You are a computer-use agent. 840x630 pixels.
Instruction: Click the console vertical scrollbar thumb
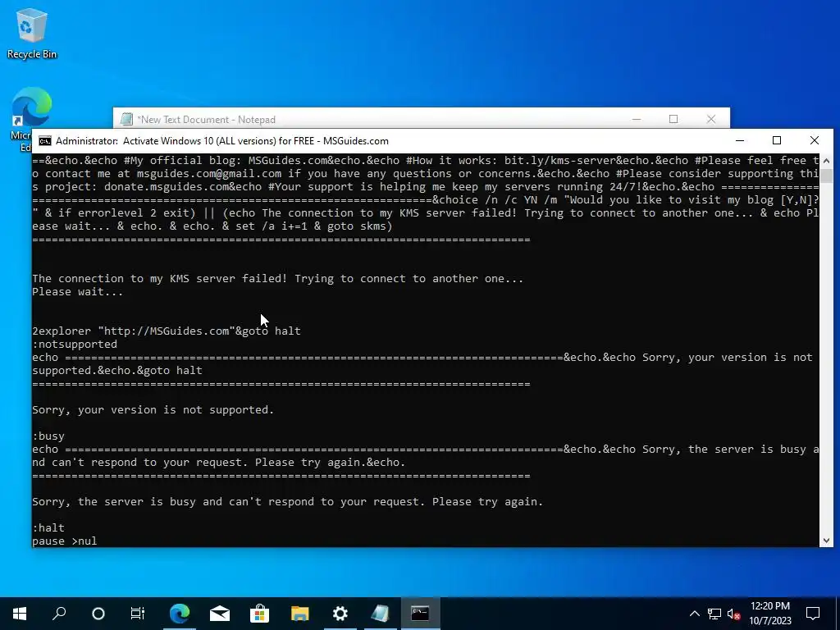[826, 176]
